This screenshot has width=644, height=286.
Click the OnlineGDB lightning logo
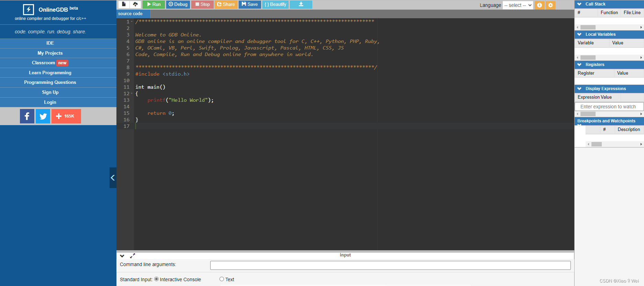(x=29, y=9)
